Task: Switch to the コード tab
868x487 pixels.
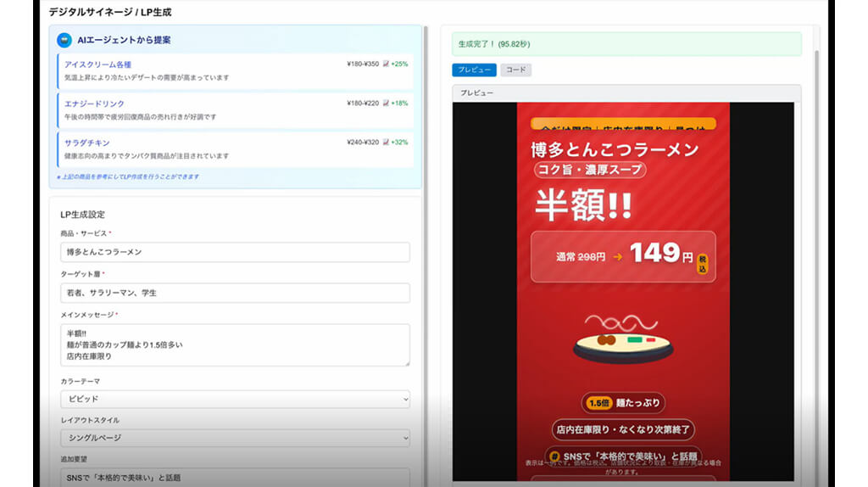Action: point(515,70)
